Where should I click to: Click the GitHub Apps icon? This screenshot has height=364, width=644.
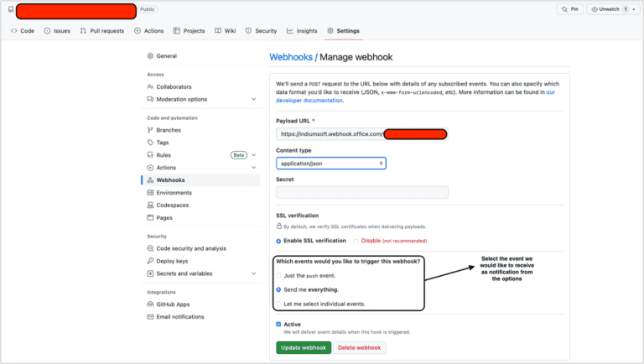pos(150,304)
